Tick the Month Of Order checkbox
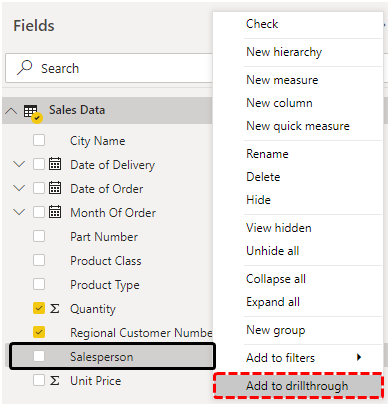 (x=39, y=212)
